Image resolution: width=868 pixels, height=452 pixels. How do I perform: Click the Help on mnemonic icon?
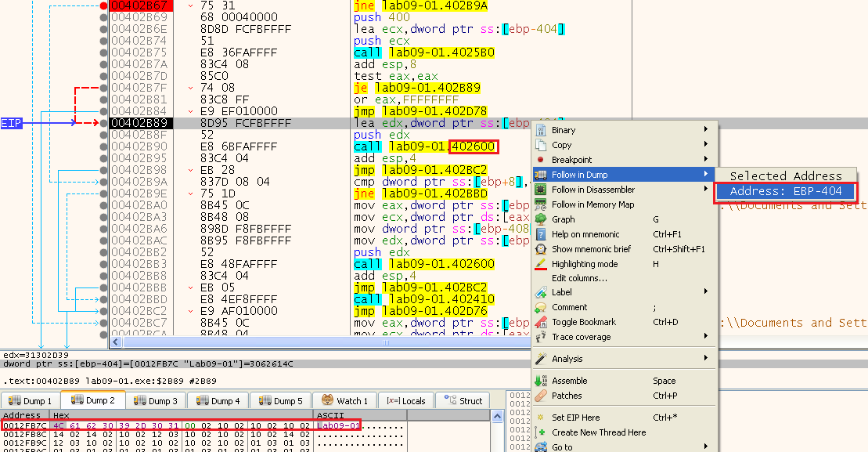[x=540, y=234]
